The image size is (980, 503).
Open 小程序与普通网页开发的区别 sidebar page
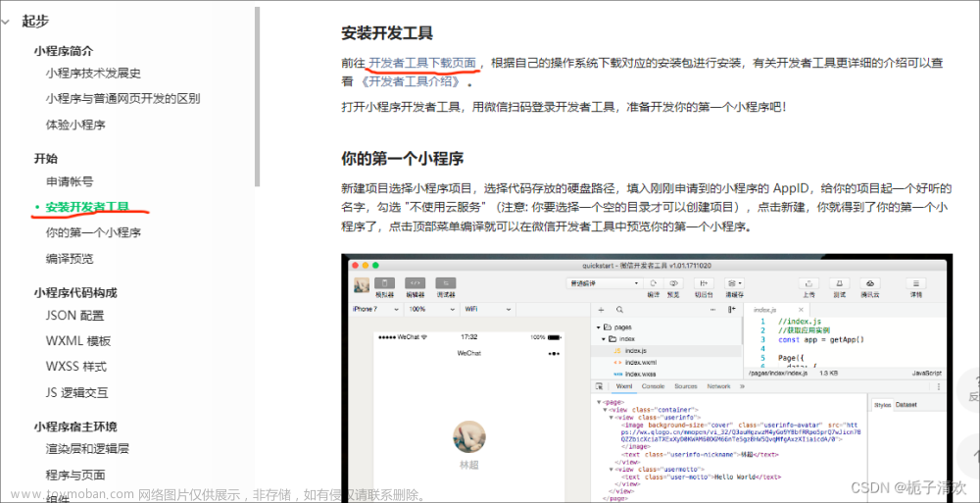coord(122,98)
